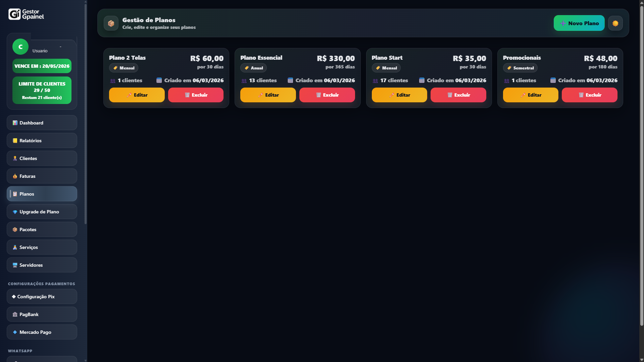Click the Novo Plano button
Viewport: 644px width, 362px height.
579,23
